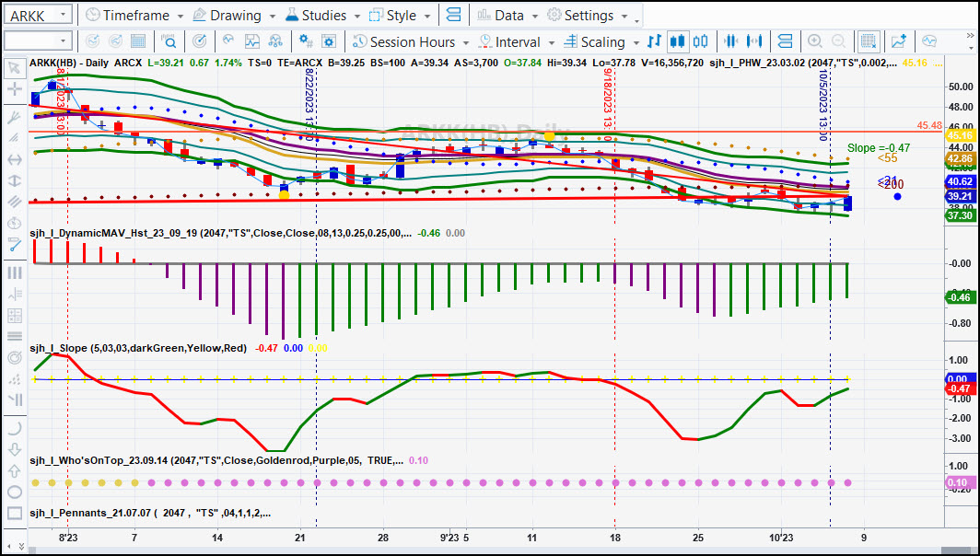
Task: Click the sjh_I_Slope study label
Action: pos(138,348)
